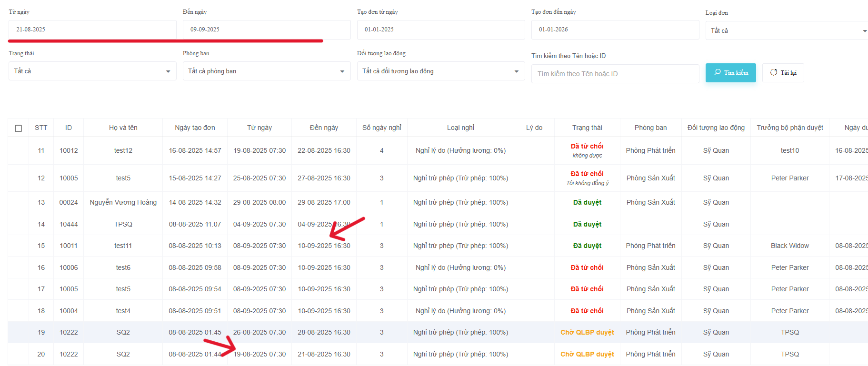
Task: Click the Tìm kiếm search button
Action: coord(730,73)
